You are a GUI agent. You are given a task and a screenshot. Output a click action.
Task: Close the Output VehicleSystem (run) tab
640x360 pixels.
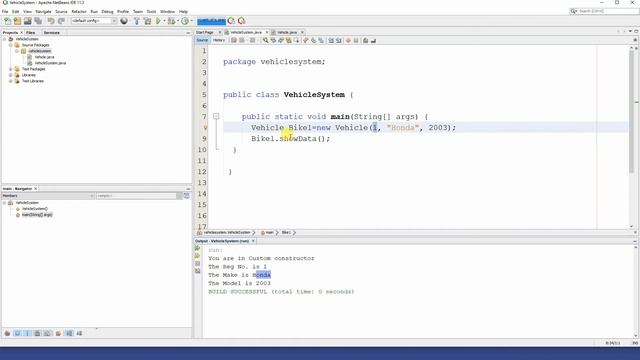(253, 241)
